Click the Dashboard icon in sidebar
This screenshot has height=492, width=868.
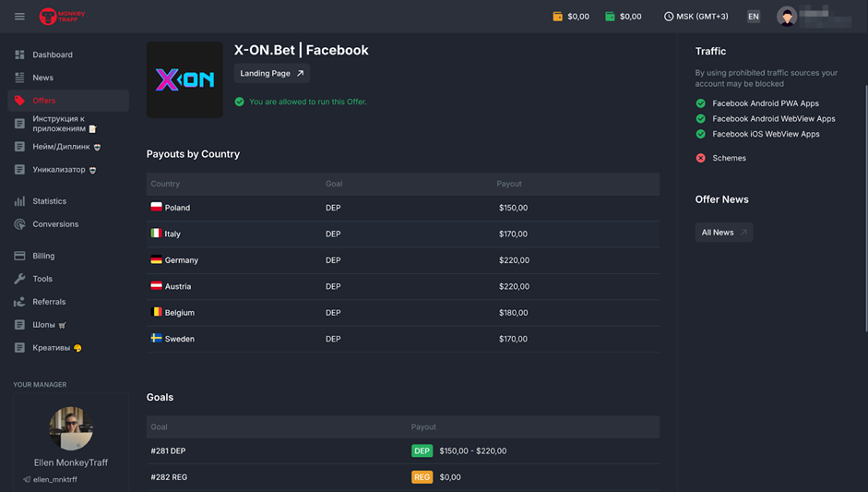click(19, 54)
